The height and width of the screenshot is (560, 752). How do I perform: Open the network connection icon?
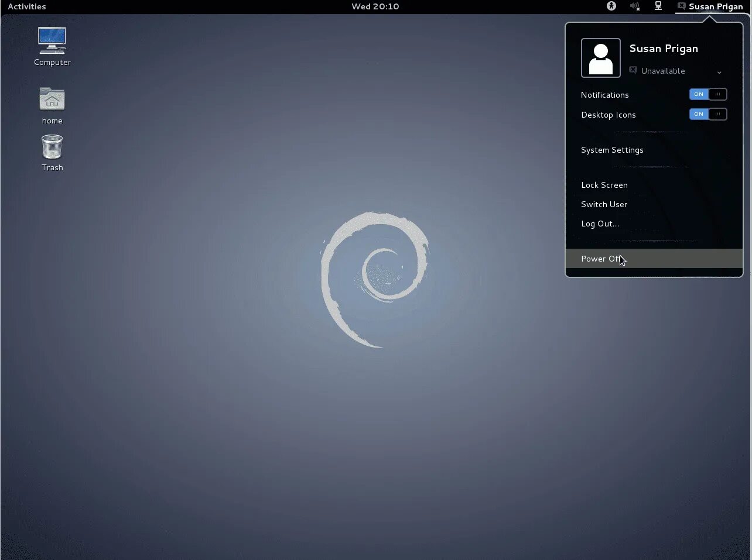point(658,6)
